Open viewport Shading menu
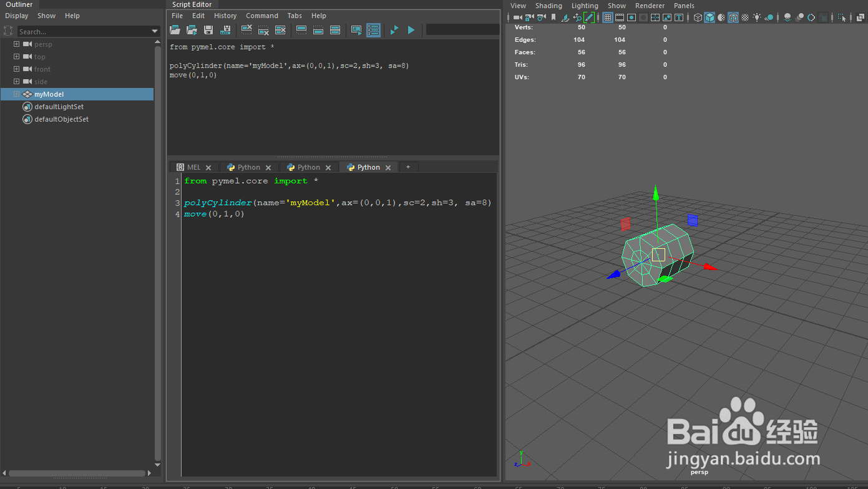This screenshot has width=868, height=489. click(x=549, y=6)
